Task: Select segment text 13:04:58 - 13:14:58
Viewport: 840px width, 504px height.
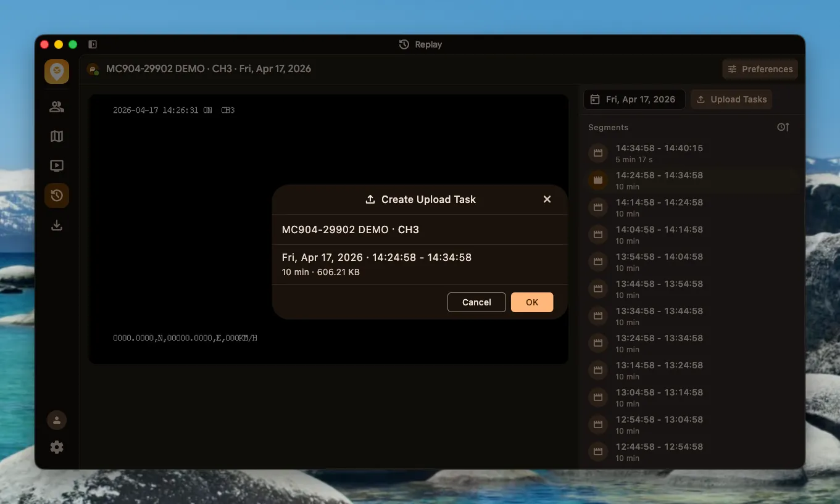Action: point(659,392)
